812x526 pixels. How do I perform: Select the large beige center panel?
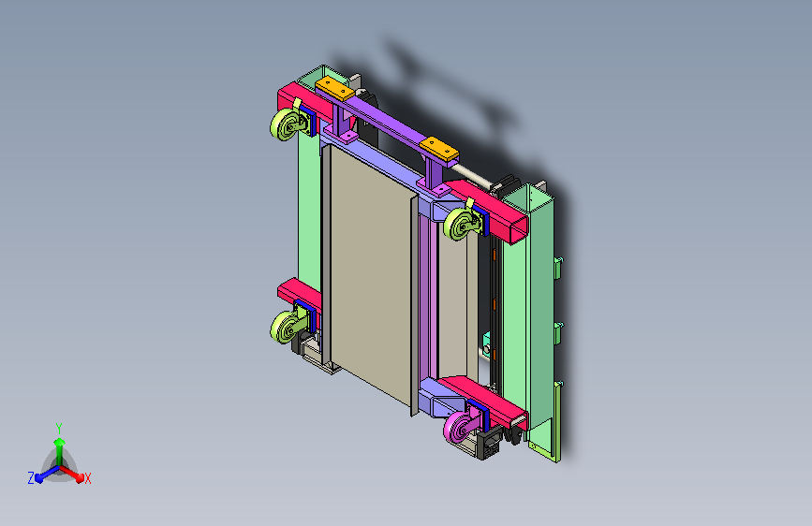[x=371, y=277]
